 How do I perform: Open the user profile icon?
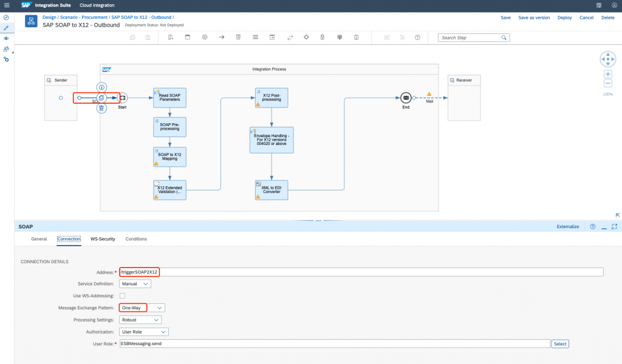coord(614,5)
